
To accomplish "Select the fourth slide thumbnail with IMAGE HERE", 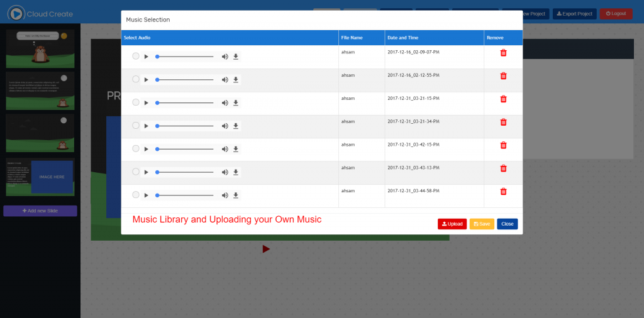I will pyautogui.click(x=40, y=177).
